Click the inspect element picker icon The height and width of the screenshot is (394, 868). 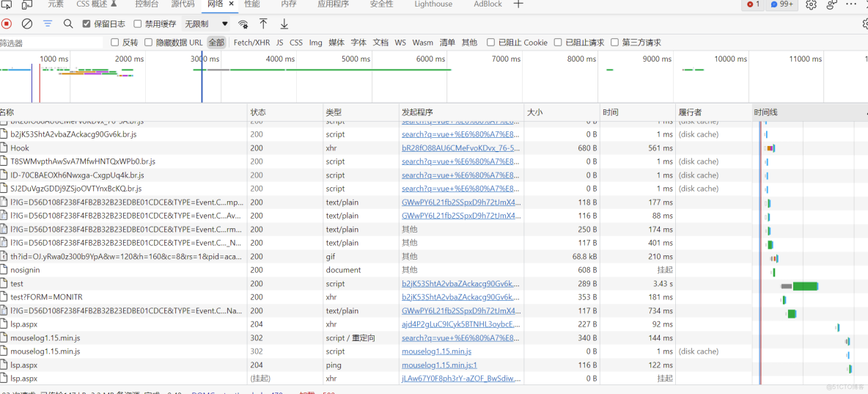pyautogui.click(x=7, y=4)
